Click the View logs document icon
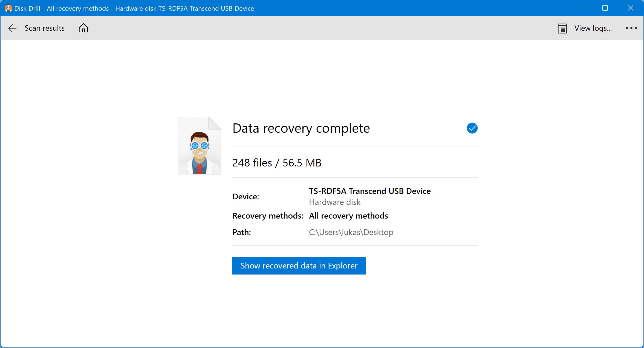Image resolution: width=644 pixels, height=348 pixels. 562,28
